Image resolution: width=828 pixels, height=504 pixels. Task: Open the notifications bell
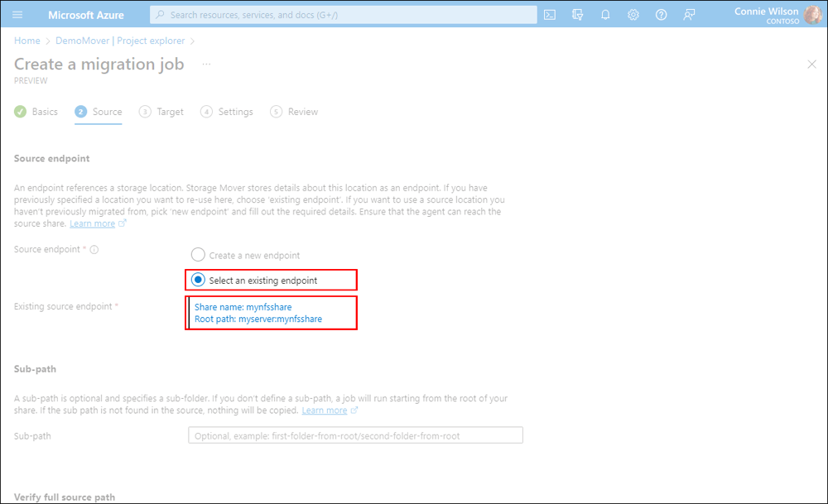[605, 15]
